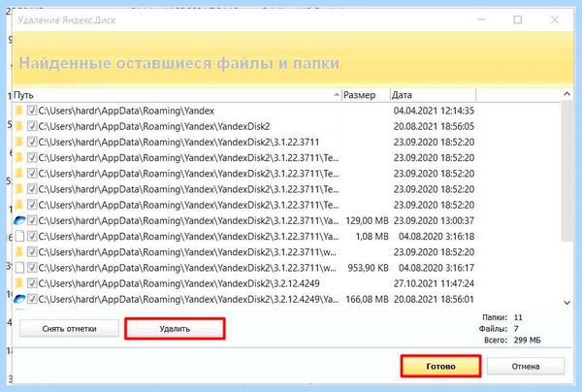582x392 pixels.
Task: Maximize the Удаление Яндекс.Диск window
Action: point(517,19)
